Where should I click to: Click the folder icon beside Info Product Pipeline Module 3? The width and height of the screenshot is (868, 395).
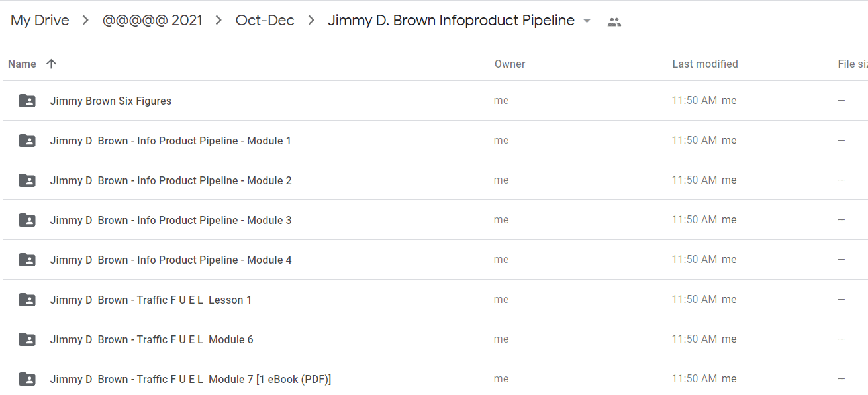(x=27, y=220)
